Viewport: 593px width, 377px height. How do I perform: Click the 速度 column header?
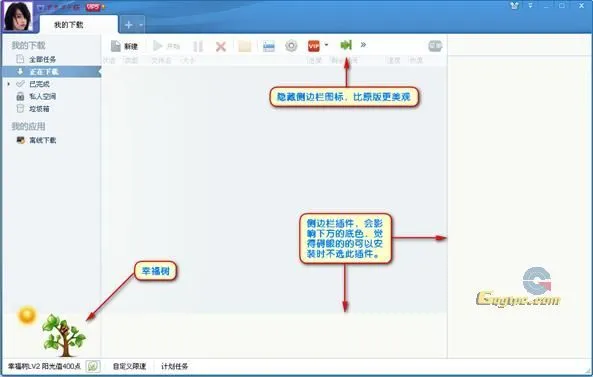click(393, 60)
